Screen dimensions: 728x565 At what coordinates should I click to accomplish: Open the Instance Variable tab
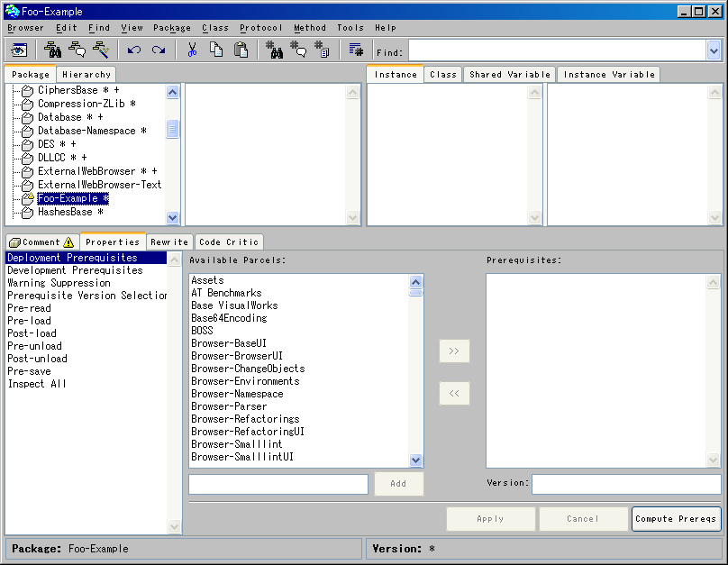click(x=609, y=74)
